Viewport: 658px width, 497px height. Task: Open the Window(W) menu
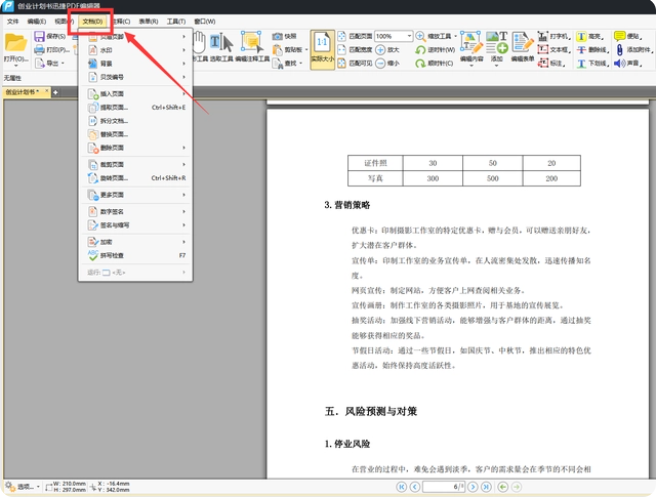[205, 21]
